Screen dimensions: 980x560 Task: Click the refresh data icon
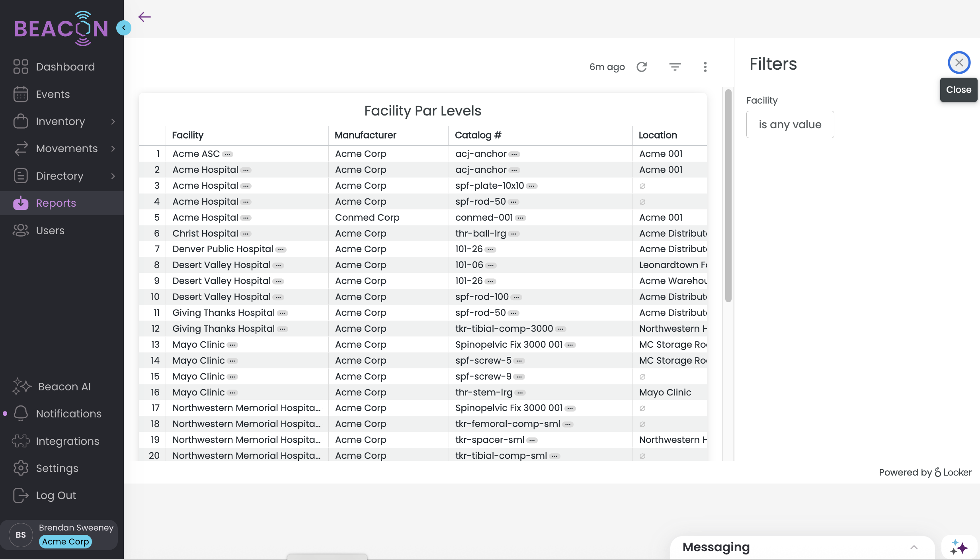642,67
